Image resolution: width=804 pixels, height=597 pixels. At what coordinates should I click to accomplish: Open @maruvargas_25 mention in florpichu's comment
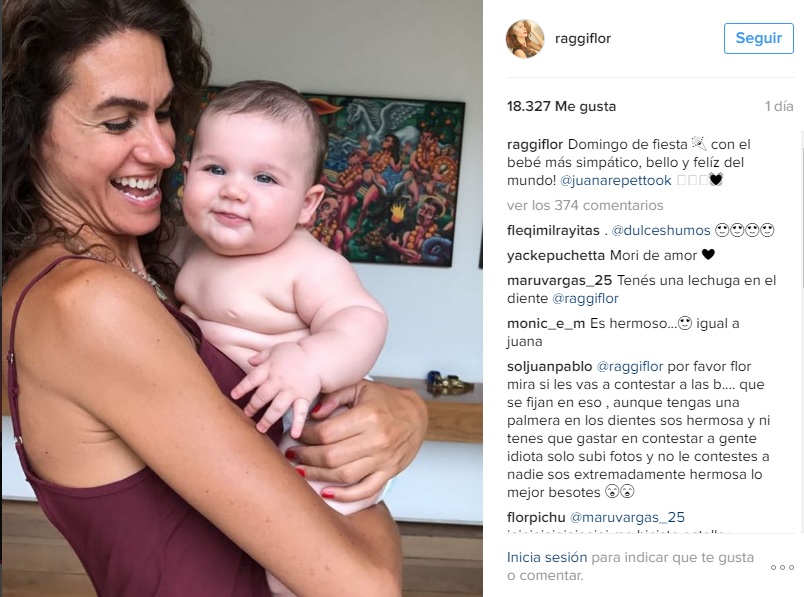pyautogui.click(x=627, y=517)
